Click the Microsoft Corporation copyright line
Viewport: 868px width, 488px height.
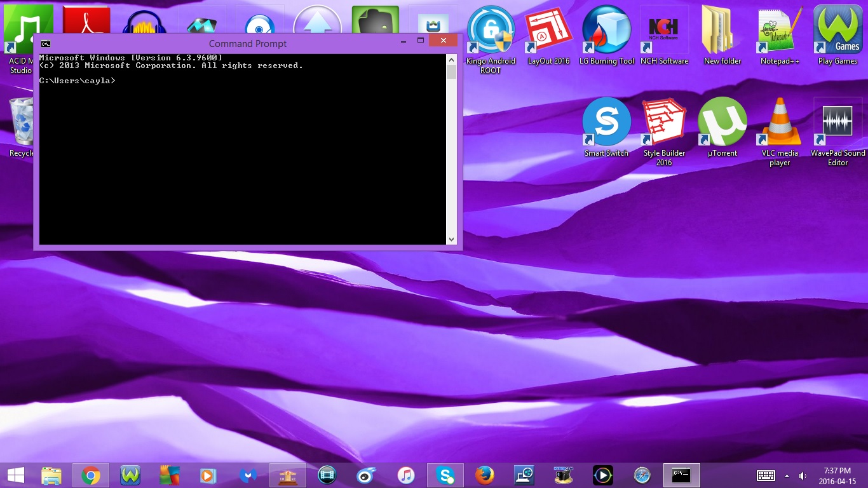pyautogui.click(x=171, y=65)
